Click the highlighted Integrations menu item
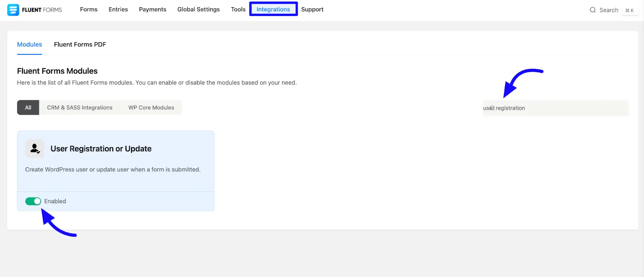The image size is (644, 277). tap(273, 9)
